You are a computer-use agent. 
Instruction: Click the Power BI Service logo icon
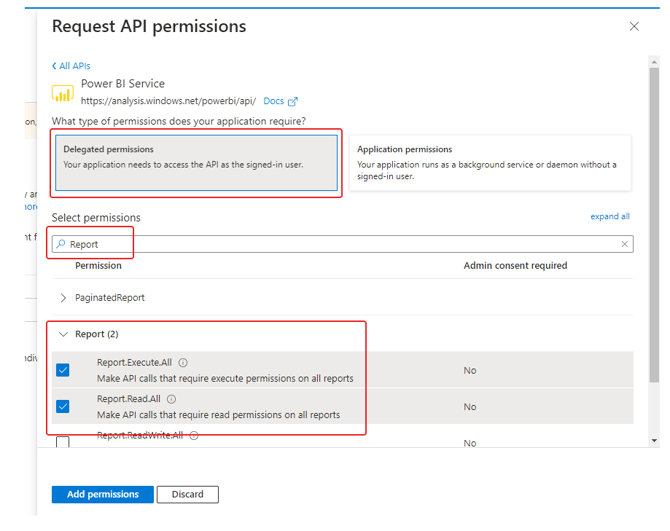click(63, 93)
